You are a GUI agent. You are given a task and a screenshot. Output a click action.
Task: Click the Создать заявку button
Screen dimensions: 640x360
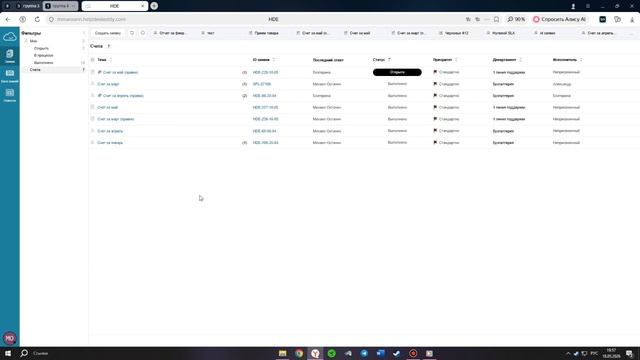click(108, 33)
